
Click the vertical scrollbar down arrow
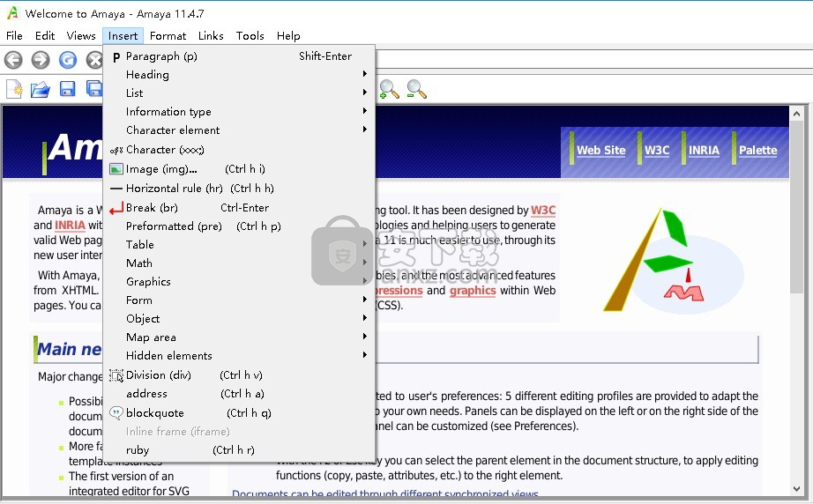coord(797,488)
